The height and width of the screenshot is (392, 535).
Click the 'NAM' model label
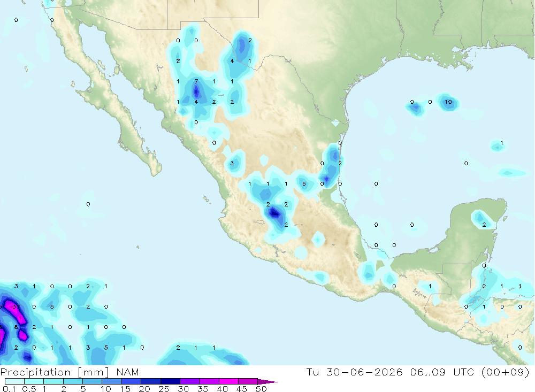[127, 372]
